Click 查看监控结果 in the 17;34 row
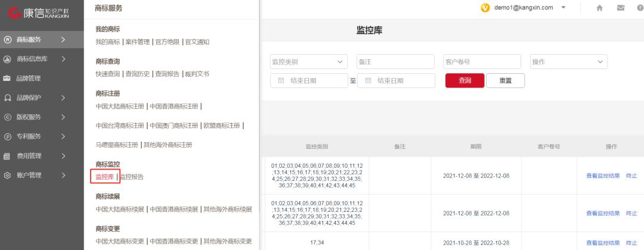644x250 pixels. [603, 243]
